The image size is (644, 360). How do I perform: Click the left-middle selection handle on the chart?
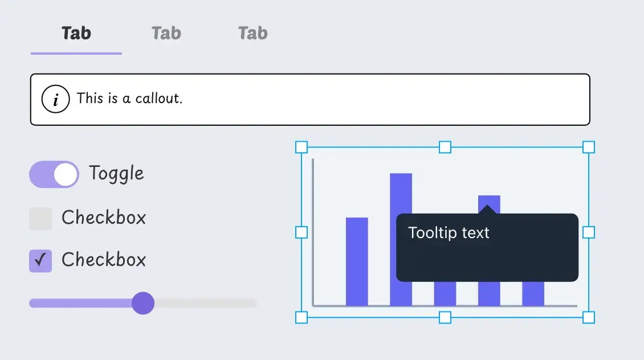click(300, 231)
